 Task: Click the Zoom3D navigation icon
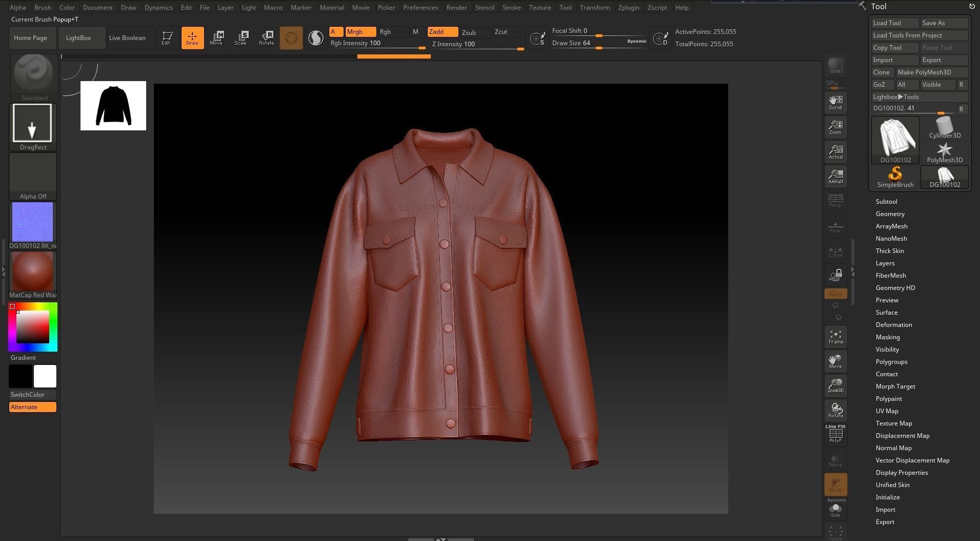pos(835,385)
